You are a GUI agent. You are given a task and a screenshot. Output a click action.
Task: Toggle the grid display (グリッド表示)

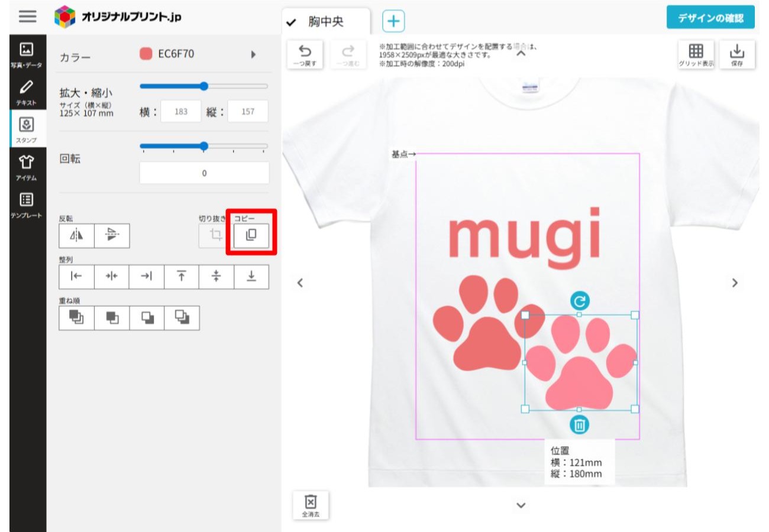696,54
